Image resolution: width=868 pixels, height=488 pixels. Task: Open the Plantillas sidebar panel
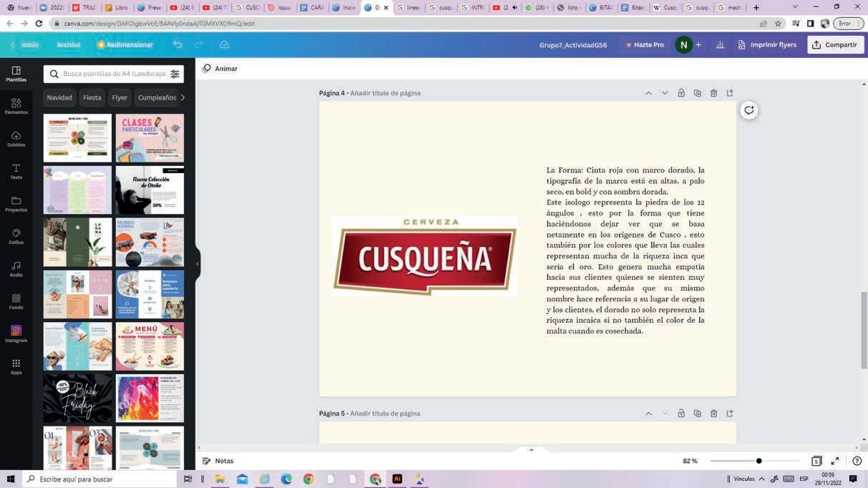tap(16, 74)
